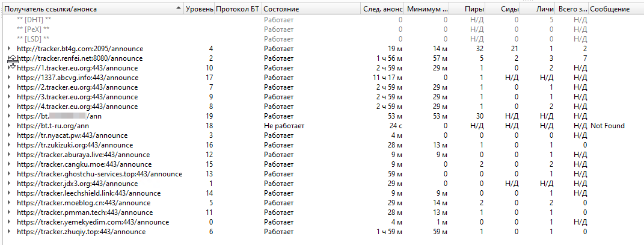This screenshot has height=245, width=644.
Task: Sort by След. анонс column
Action: (383, 10)
